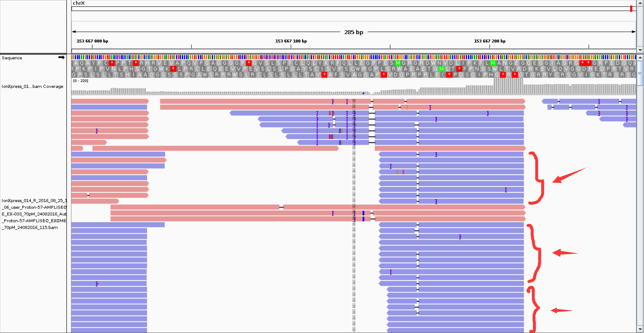The image size is (644, 333).
Task: Click ruler position 153 667 100 bp
Action: 291,41
